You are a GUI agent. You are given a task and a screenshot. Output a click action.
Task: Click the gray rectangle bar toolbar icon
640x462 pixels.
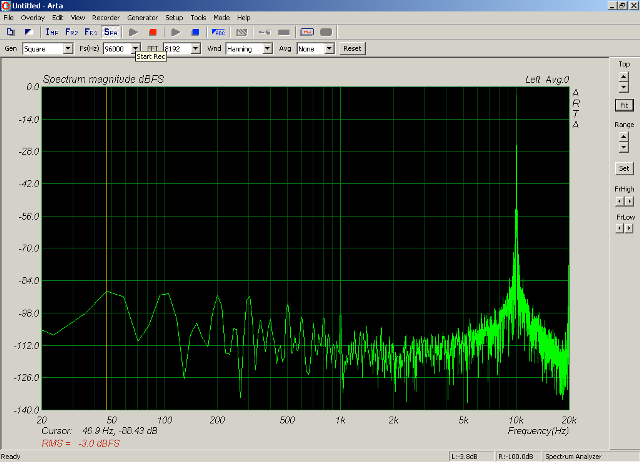(x=284, y=32)
